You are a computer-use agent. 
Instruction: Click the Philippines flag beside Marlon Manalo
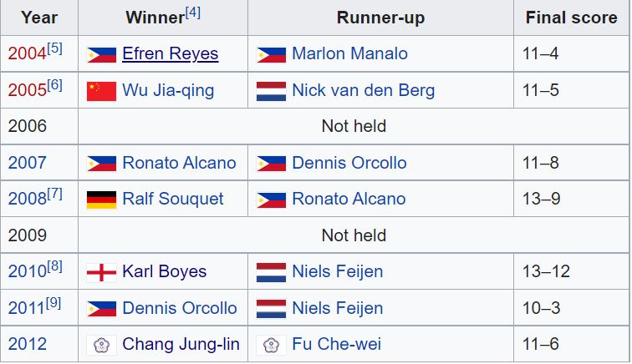click(271, 55)
